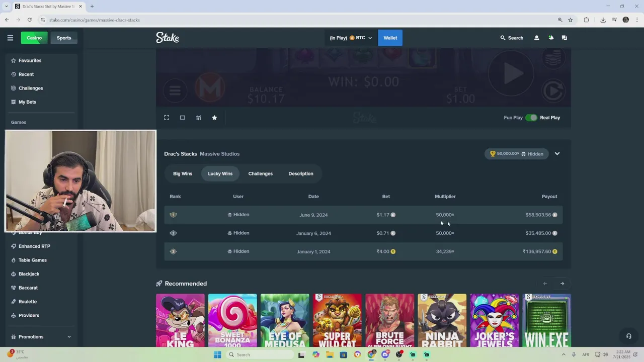Open Sweet Bonanza 1000 thumbnail
Viewport: 644px width, 362px height.
[x=232, y=321]
